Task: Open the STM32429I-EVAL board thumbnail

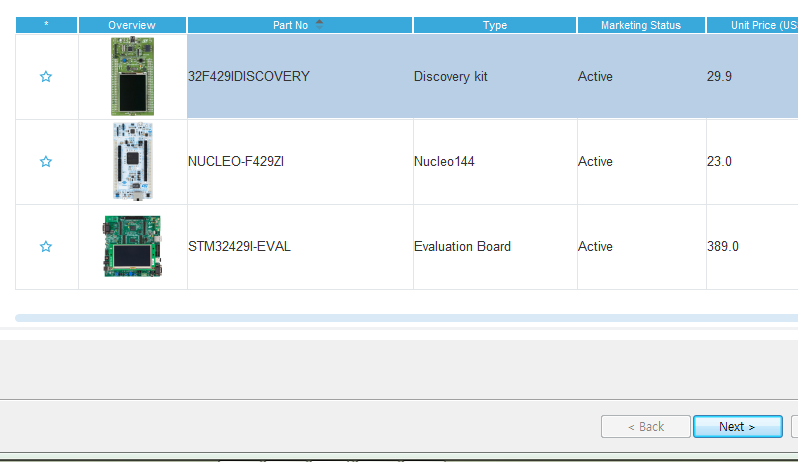Action: (132, 246)
